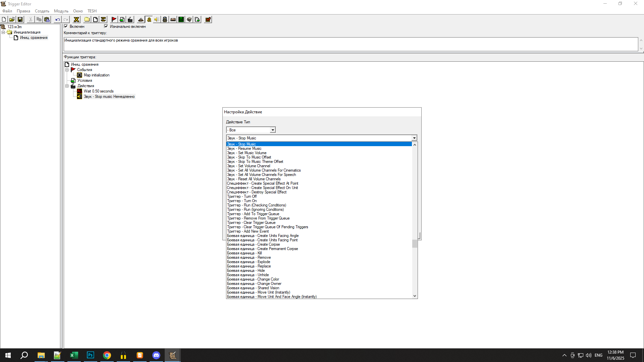Open the Действие Тип 'Все' dropdown
The width and height of the screenshot is (644, 362).
273,130
